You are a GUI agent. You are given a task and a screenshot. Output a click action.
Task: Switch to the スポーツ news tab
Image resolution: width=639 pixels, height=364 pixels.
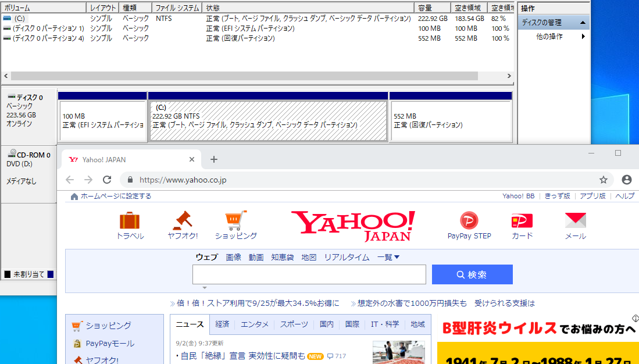(x=294, y=324)
